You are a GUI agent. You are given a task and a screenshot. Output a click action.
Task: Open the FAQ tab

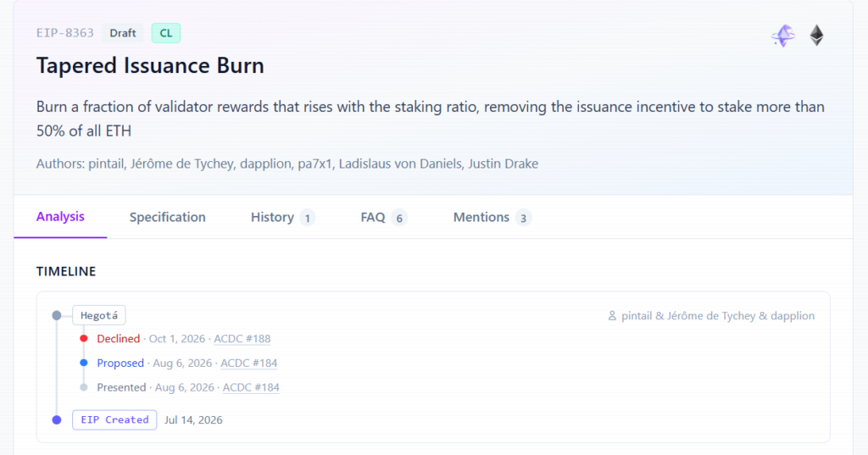tap(384, 217)
